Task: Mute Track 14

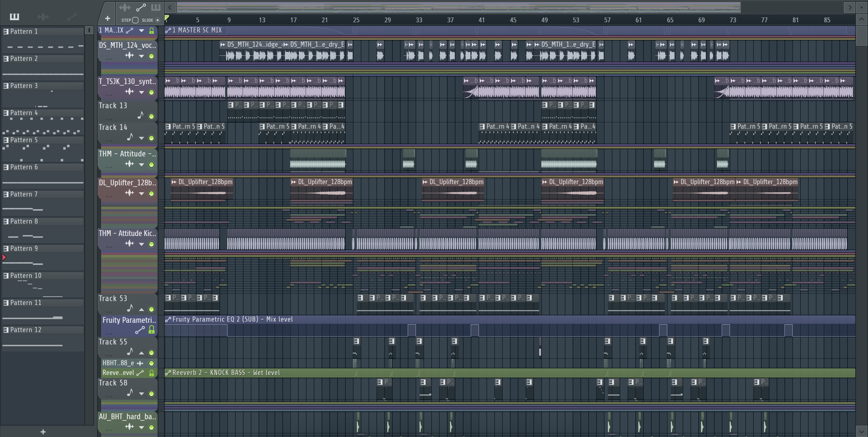Action: point(152,138)
